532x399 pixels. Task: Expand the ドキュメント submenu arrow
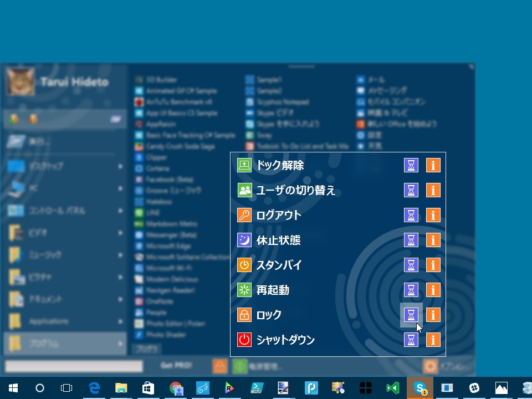(120, 300)
